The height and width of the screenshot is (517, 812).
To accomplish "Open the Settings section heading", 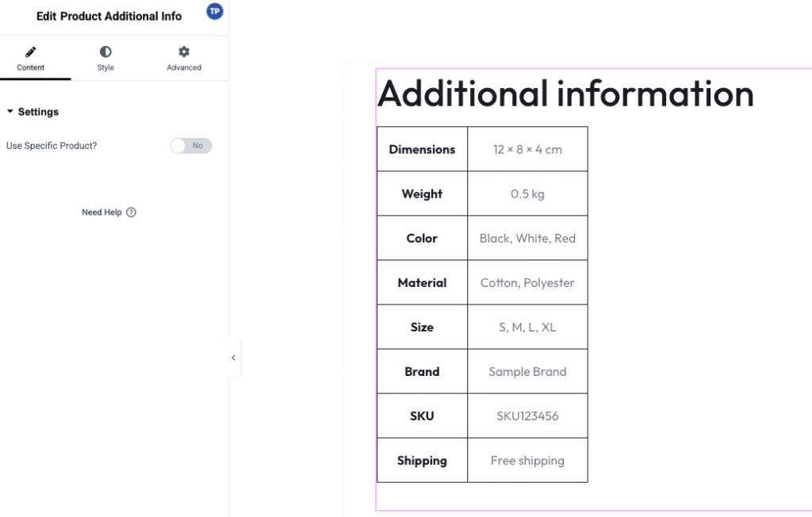I will (38, 112).
